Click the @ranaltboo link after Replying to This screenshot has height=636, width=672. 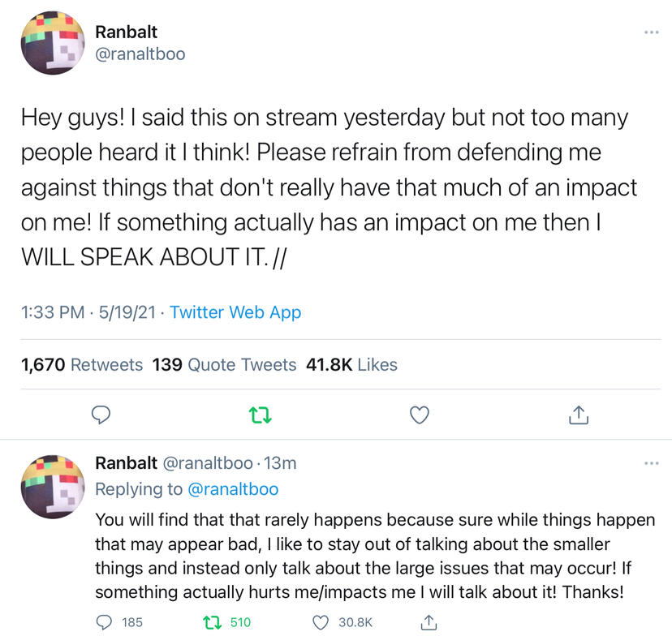coord(234,488)
